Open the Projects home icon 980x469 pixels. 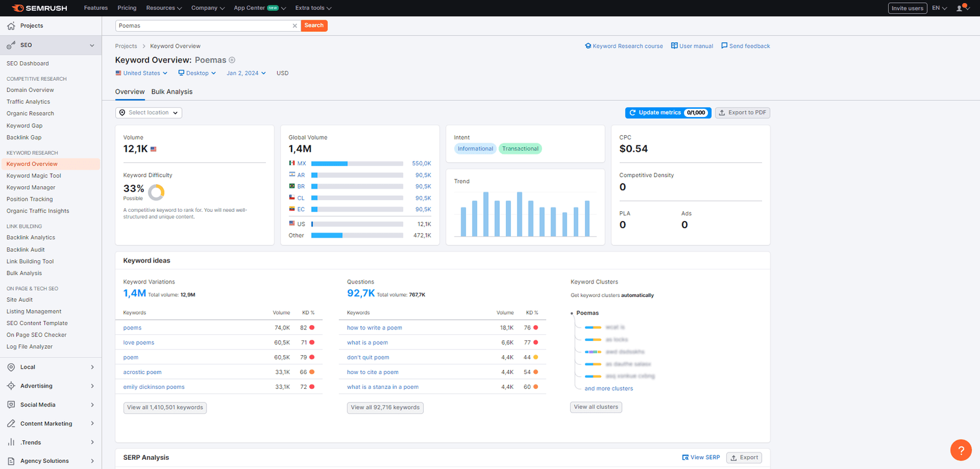[11, 26]
